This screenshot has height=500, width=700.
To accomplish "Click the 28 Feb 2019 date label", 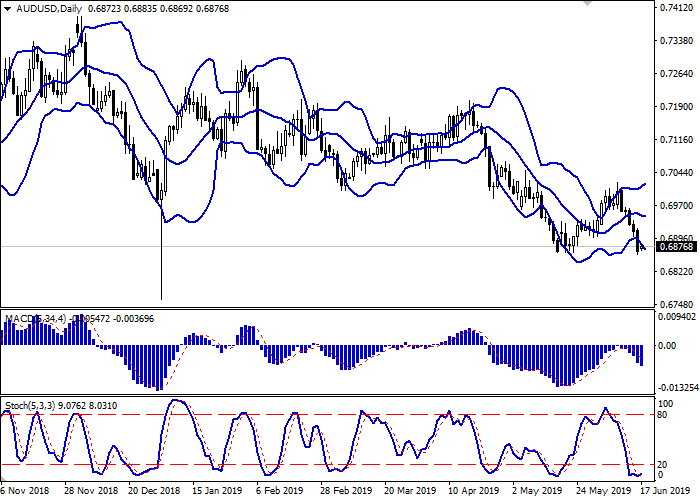I will click(x=344, y=491).
